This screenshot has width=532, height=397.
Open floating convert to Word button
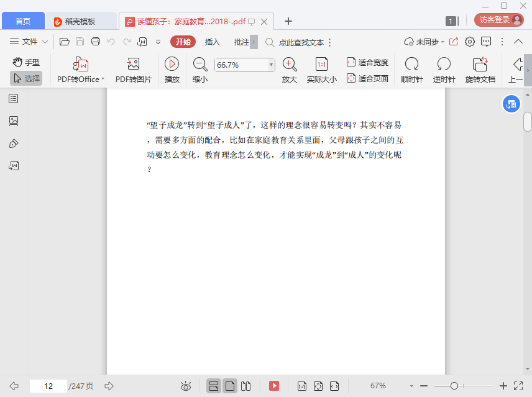pyautogui.click(x=511, y=104)
